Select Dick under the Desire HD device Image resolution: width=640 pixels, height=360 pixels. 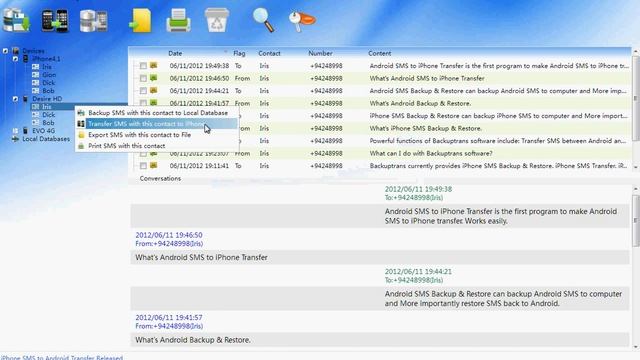tap(49, 115)
